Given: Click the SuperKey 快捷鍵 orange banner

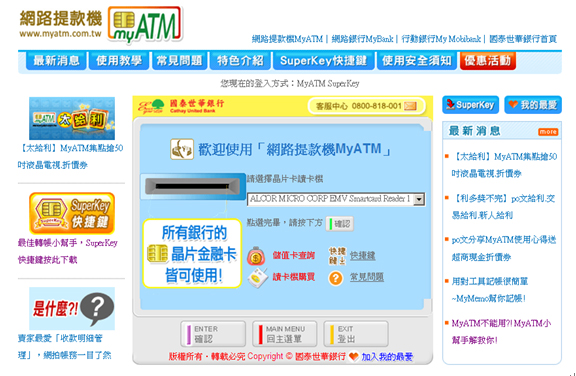Looking at the screenshot, I should coord(72,213).
